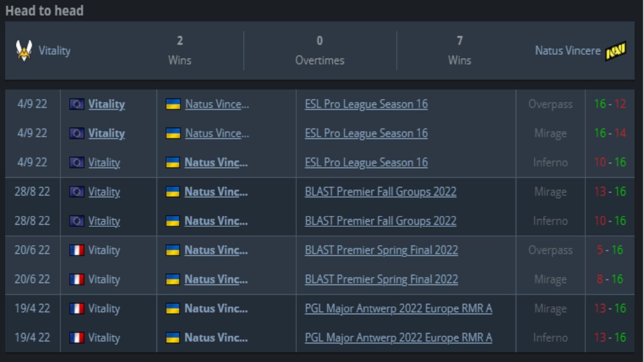
Task: Click the Ukraine flag in the top match row
Action: (172, 104)
